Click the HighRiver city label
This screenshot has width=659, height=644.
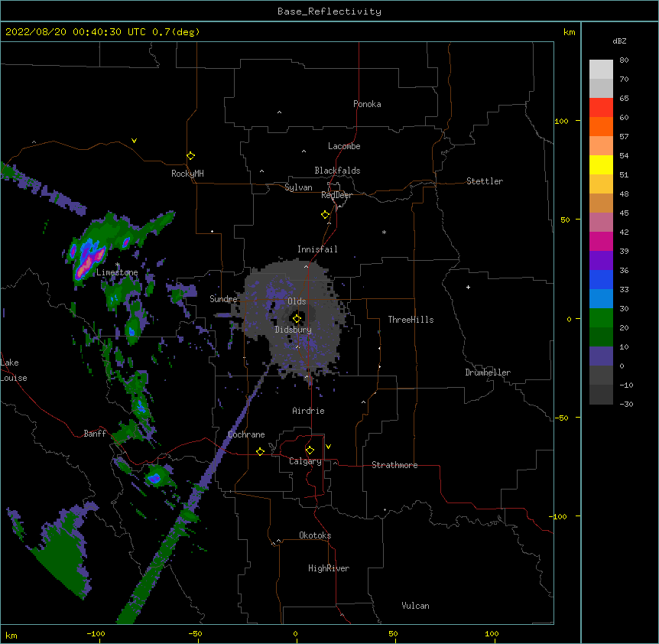coord(329,568)
